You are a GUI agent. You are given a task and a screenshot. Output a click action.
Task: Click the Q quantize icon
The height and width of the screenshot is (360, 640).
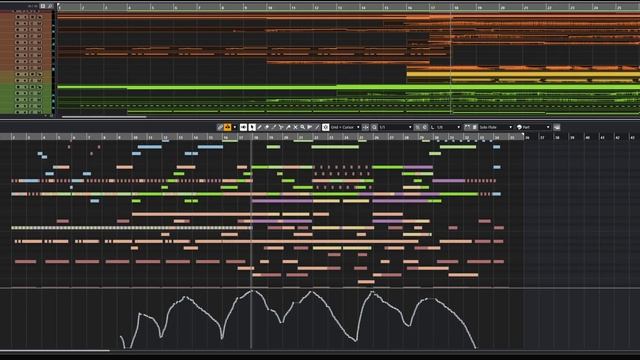coord(374,127)
